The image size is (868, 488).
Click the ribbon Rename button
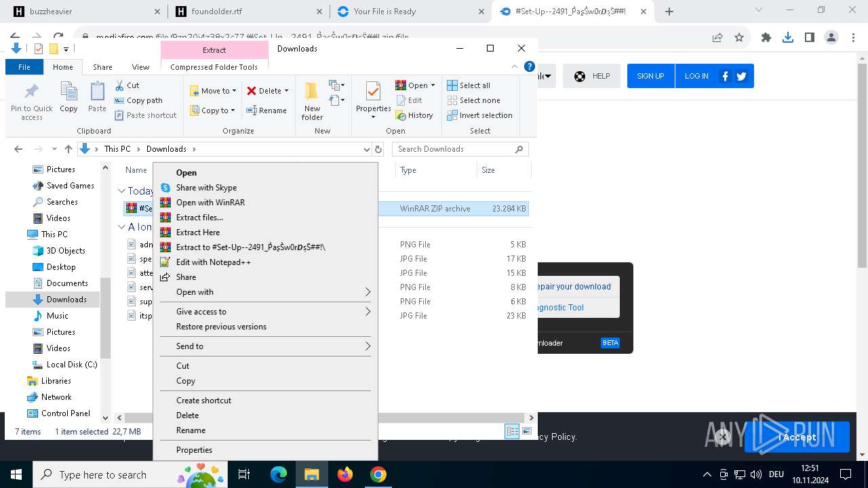[x=267, y=110]
